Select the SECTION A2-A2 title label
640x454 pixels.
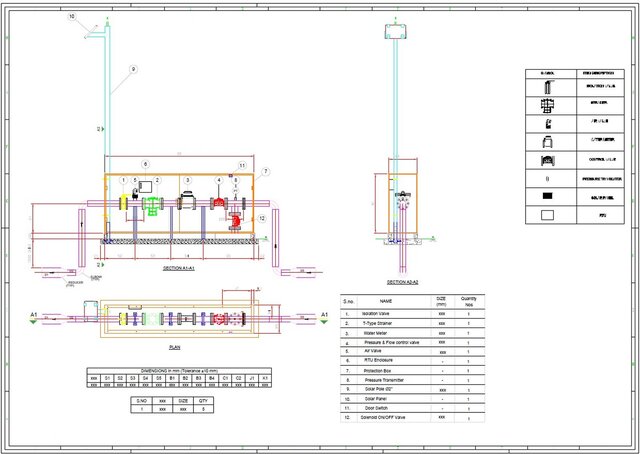coord(402,284)
